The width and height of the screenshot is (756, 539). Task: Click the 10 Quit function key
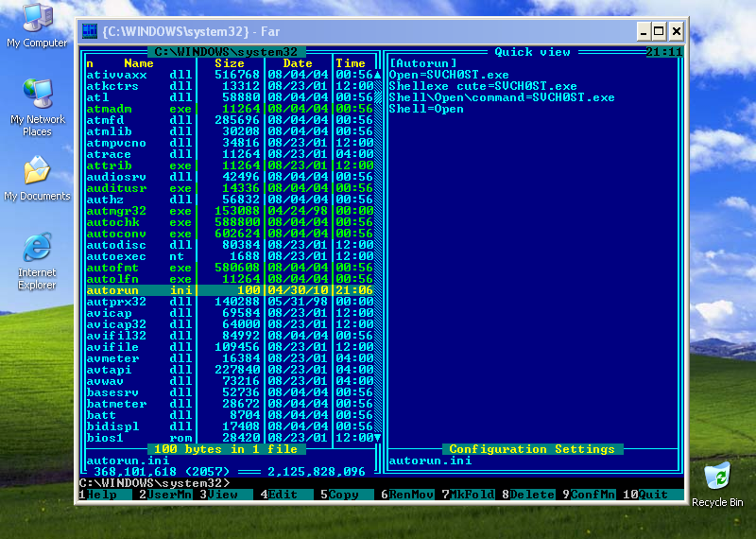click(653, 495)
